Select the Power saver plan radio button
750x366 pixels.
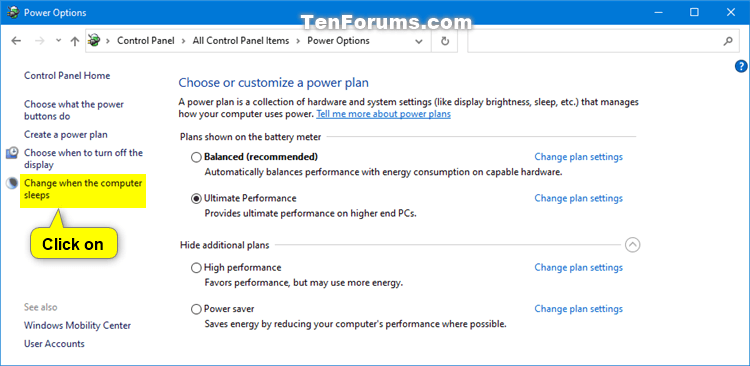pos(196,310)
